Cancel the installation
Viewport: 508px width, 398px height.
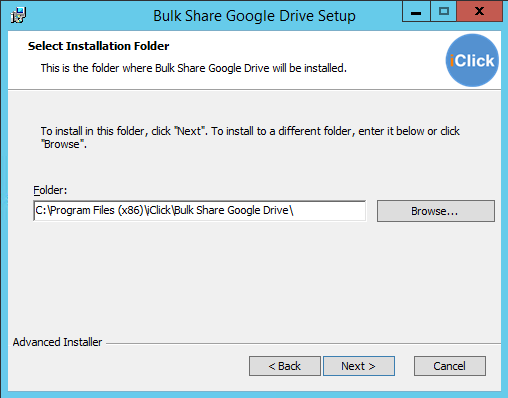click(x=450, y=366)
